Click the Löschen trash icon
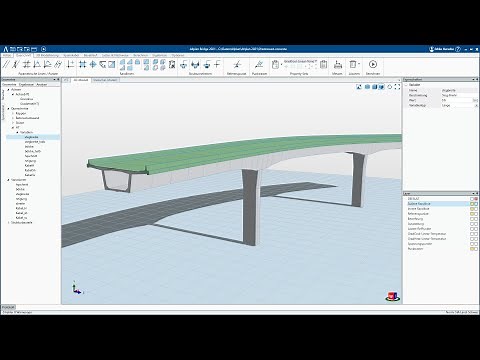The width and height of the screenshot is (480, 360). (x=353, y=64)
